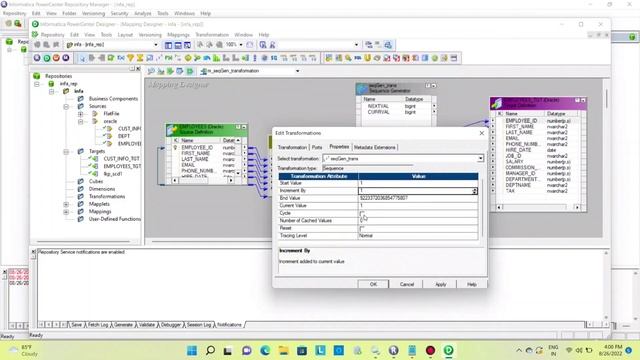The height and width of the screenshot is (360, 640).
Task: Tick the Cycle checkbox
Action: 362,213
